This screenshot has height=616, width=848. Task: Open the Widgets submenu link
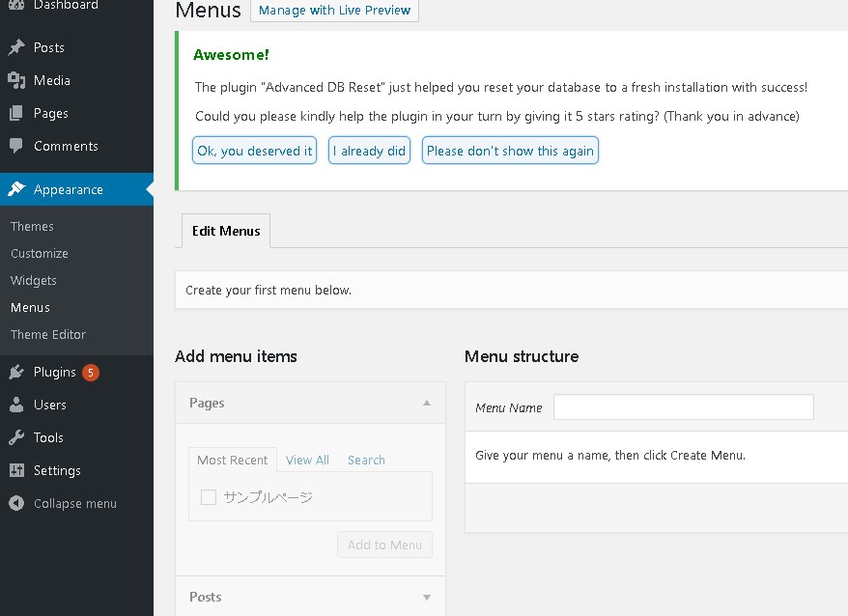tap(34, 280)
